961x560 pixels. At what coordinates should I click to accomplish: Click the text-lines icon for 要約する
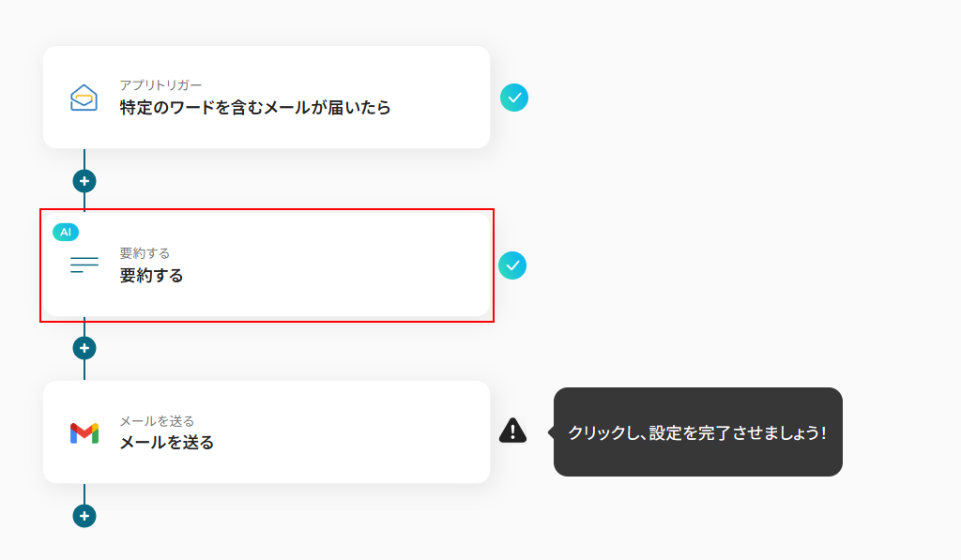pyautogui.click(x=84, y=265)
